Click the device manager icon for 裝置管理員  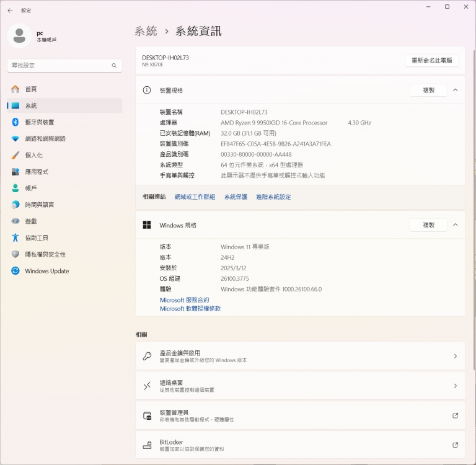148,415
